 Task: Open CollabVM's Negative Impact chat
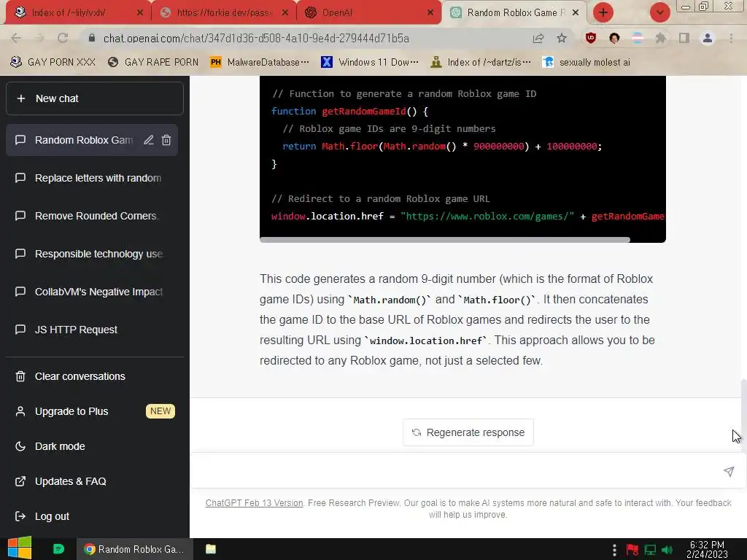(91, 292)
